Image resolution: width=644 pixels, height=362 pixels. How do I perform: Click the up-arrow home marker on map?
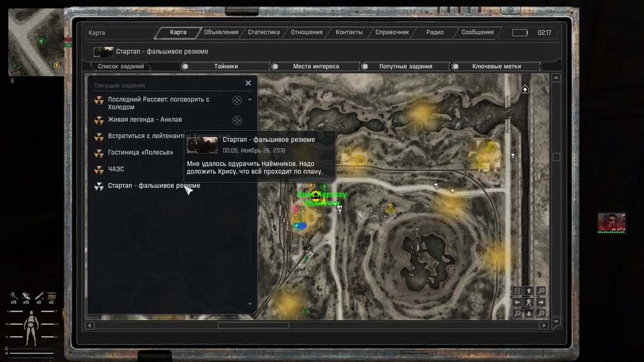[x=525, y=89]
